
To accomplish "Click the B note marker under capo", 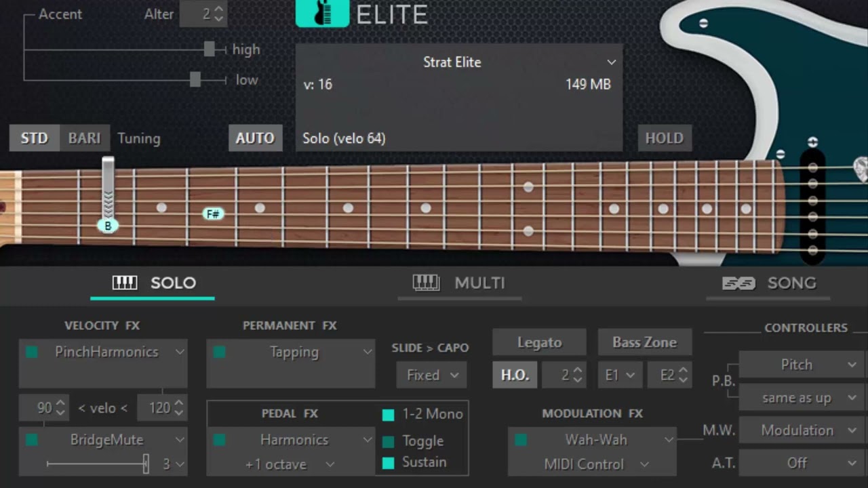I will click(x=108, y=226).
